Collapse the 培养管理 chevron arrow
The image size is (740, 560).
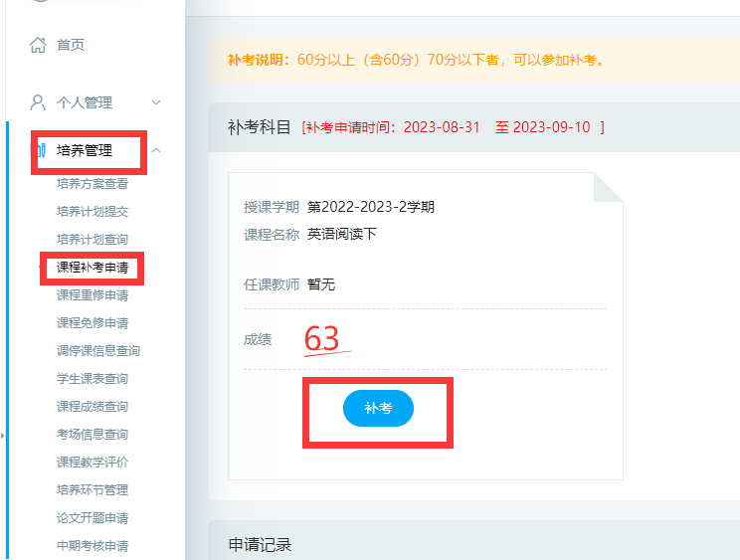click(156, 150)
